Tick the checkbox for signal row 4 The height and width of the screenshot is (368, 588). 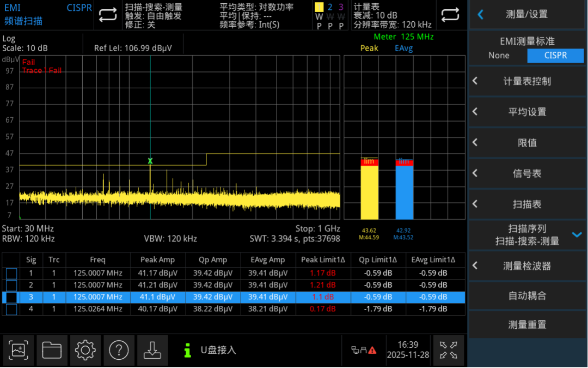11,309
